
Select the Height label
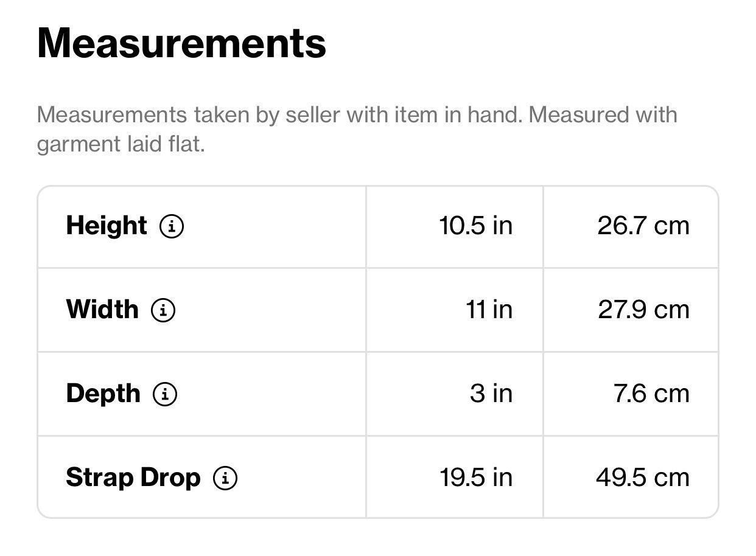pos(107,226)
